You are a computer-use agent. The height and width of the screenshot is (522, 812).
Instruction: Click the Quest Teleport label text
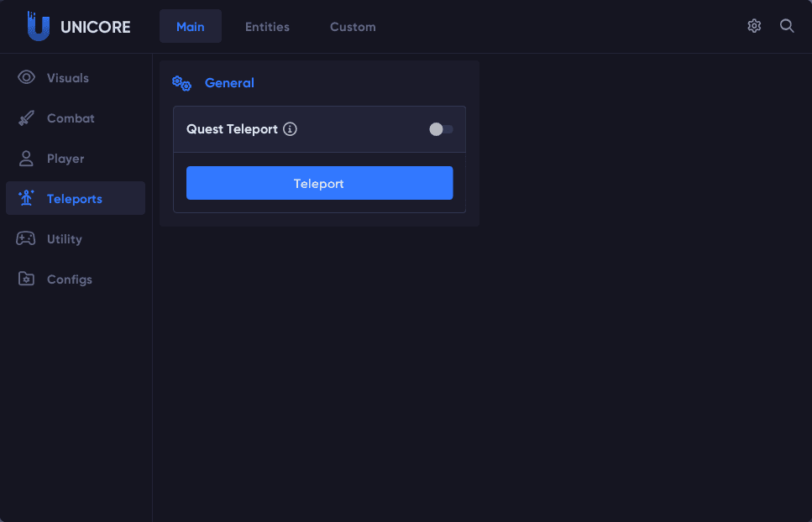[232, 129]
